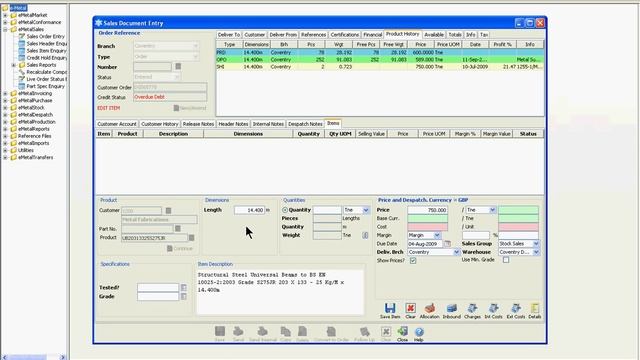Image resolution: width=640 pixels, height=360 pixels.
Task: Open the Sales Group dropdown
Action: tap(536, 244)
